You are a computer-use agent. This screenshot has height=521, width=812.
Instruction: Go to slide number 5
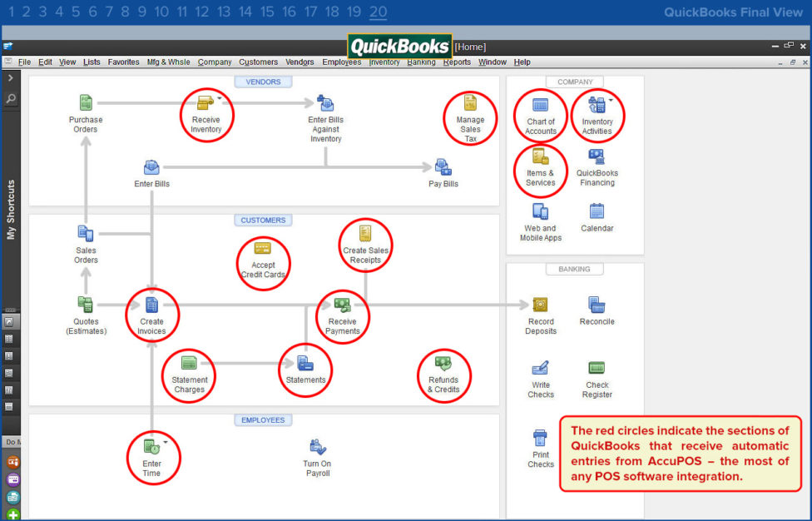coord(76,12)
